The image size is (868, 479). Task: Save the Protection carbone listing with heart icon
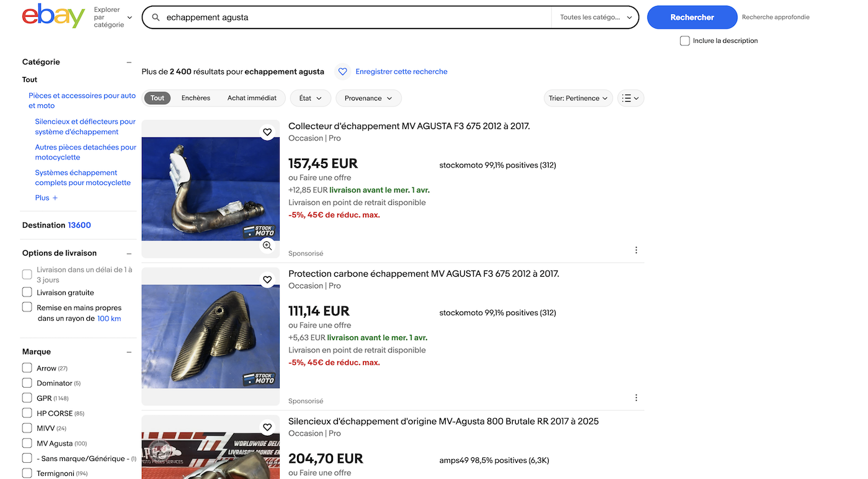coord(267,280)
